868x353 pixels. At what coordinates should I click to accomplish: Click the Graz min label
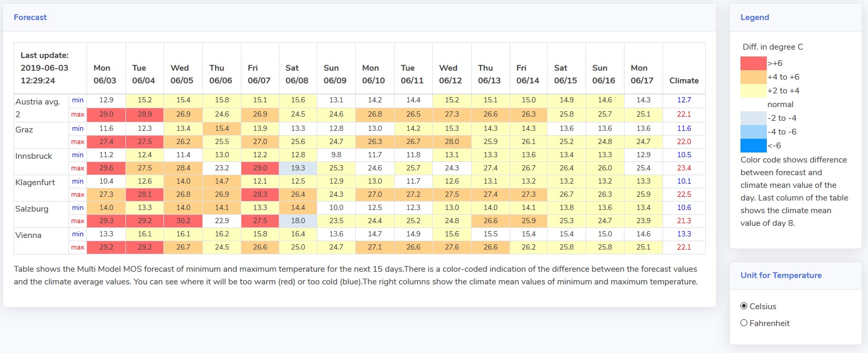[x=77, y=128]
